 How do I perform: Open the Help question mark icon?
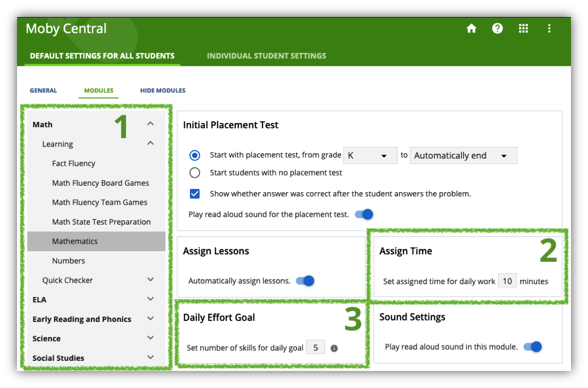pyautogui.click(x=498, y=28)
